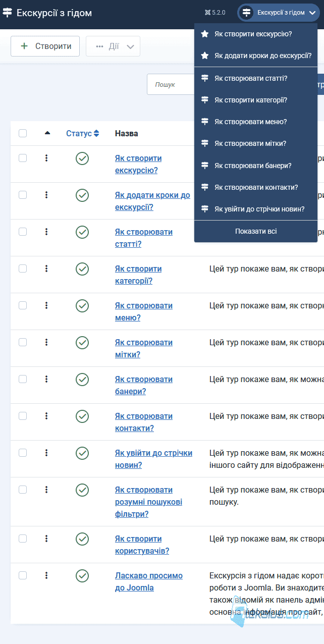Open the table link Як створити екскурсію?
The height and width of the screenshot is (644, 324).
click(x=138, y=164)
